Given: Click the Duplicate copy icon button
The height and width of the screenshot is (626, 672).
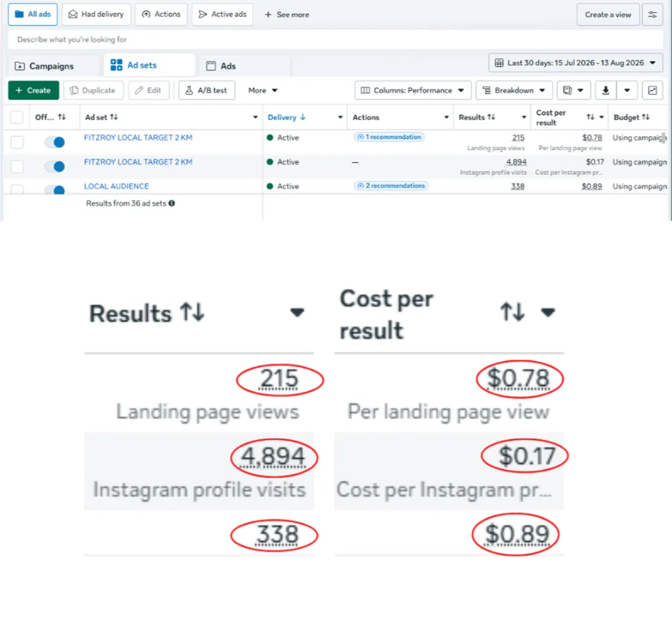Looking at the screenshot, I should [93, 91].
